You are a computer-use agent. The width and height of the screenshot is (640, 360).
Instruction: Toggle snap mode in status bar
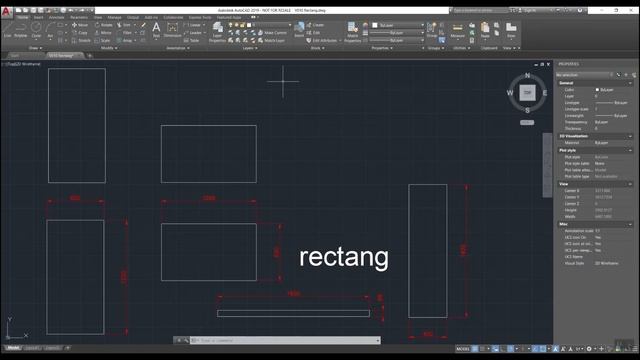(x=483, y=349)
